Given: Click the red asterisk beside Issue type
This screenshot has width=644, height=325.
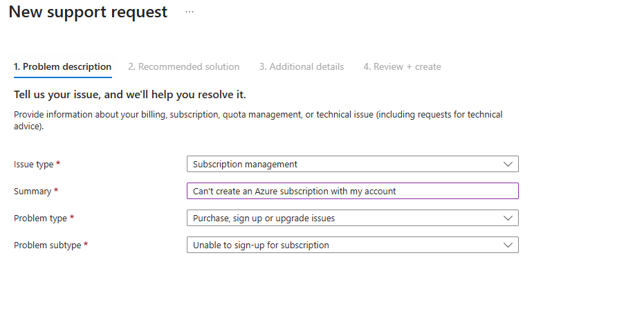Looking at the screenshot, I should (x=58, y=165).
